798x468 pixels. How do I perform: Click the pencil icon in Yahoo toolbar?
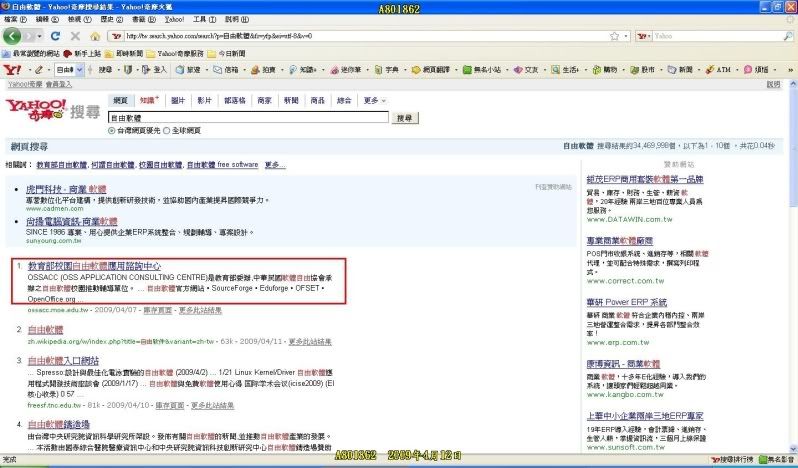38,70
